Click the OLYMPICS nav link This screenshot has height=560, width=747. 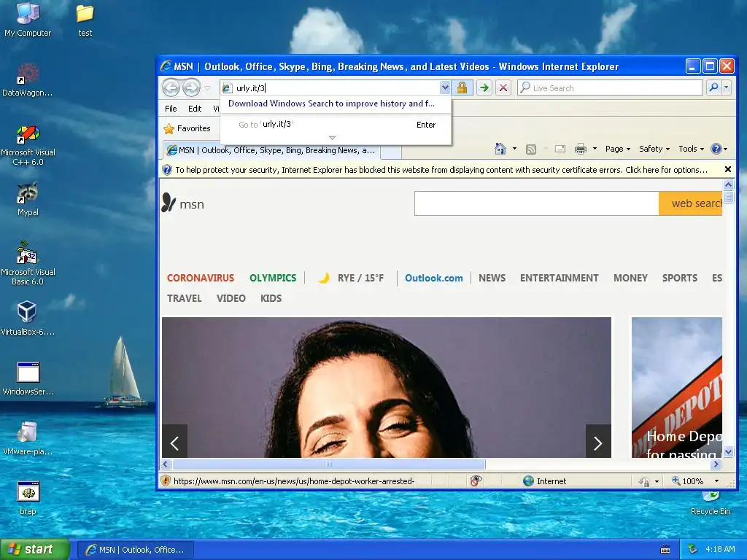(x=273, y=278)
